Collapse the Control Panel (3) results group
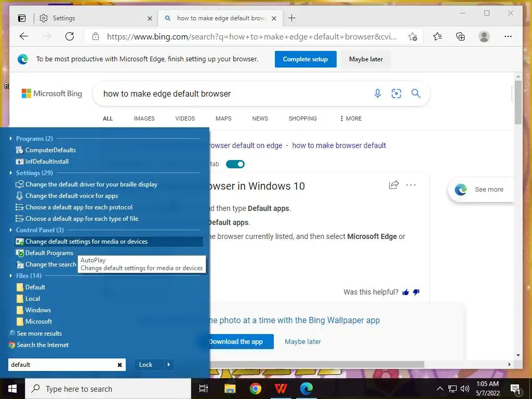Screen dimensions: 532x399 (11, 230)
